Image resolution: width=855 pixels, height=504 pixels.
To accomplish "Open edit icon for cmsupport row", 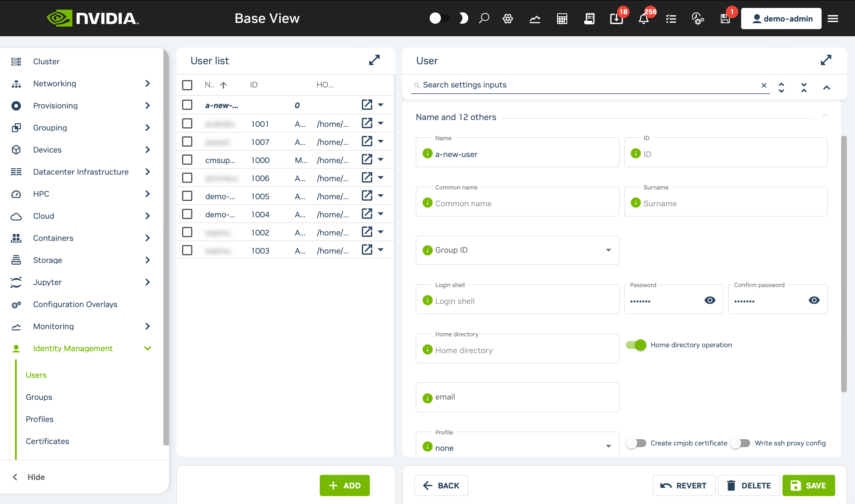I will pos(367,159).
